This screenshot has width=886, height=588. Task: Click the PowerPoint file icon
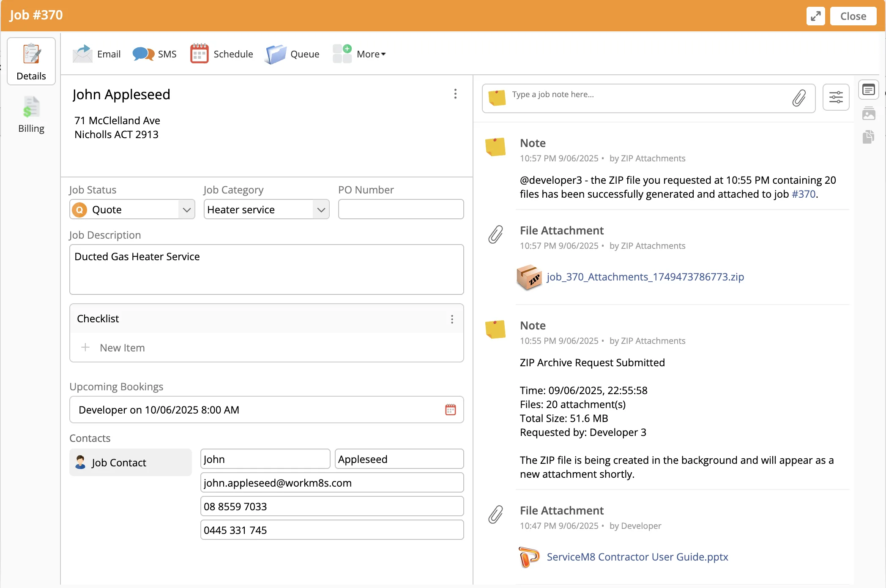[x=529, y=557]
